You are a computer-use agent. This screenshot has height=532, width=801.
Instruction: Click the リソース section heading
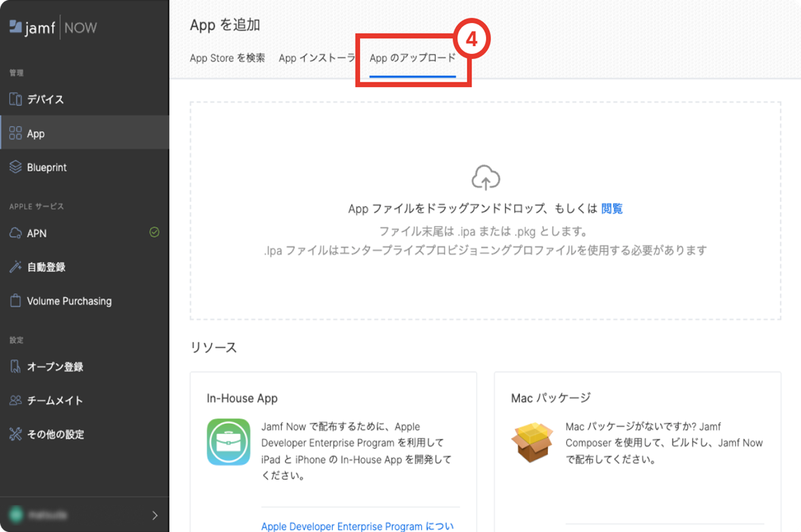[x=214, y=348]
